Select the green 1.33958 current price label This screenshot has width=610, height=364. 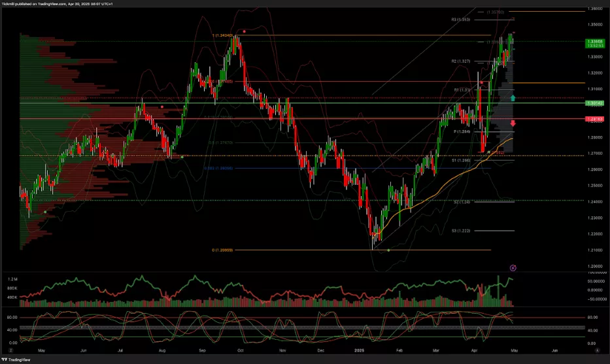[x=594, y=43]
